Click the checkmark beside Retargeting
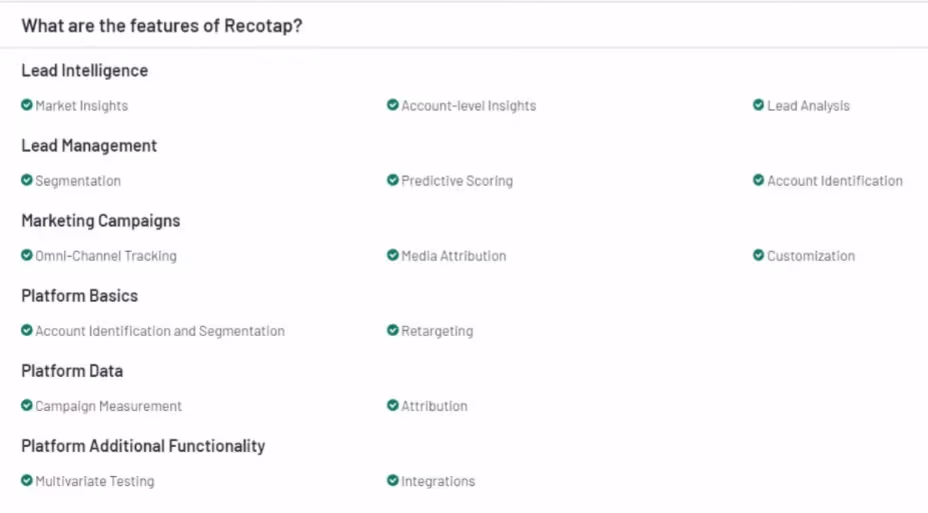Viewport: 928px width, 513px height. [x=392, y=331]
